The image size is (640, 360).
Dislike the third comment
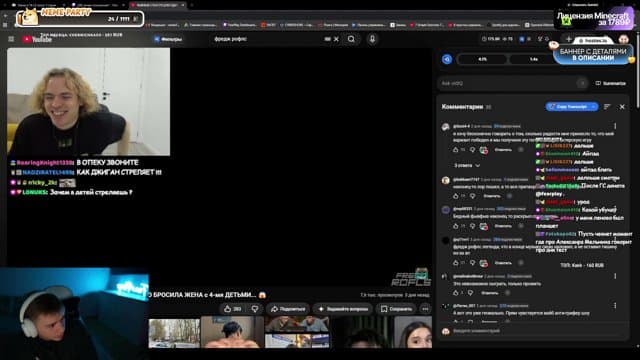(x=473, y=226)
